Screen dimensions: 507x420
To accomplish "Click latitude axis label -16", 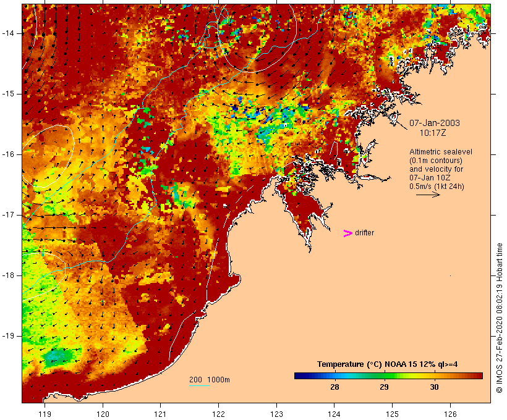I will pyautogui.click(x=8, y=154).
